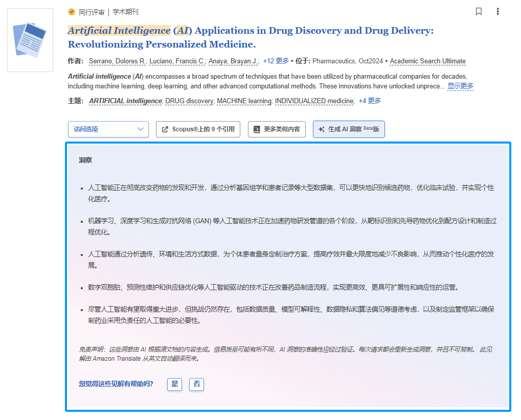Select the DRUG discovery subject link
Screen dimensions: 521x420
point(189,101)
